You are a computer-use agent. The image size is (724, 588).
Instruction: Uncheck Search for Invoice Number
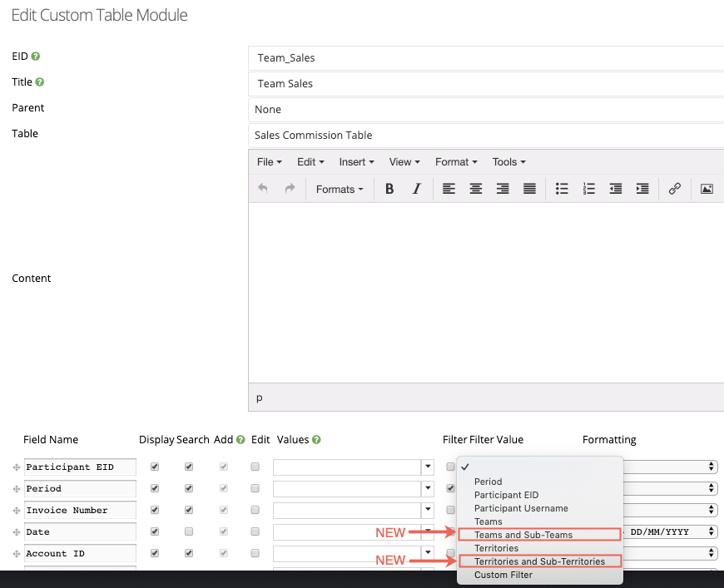[x=189, y=510]
